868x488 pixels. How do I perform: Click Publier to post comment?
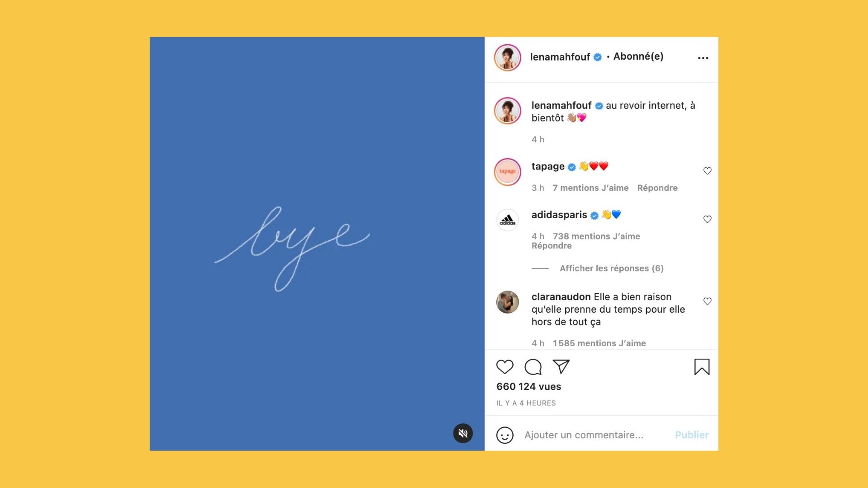click(x=692, y=435)
